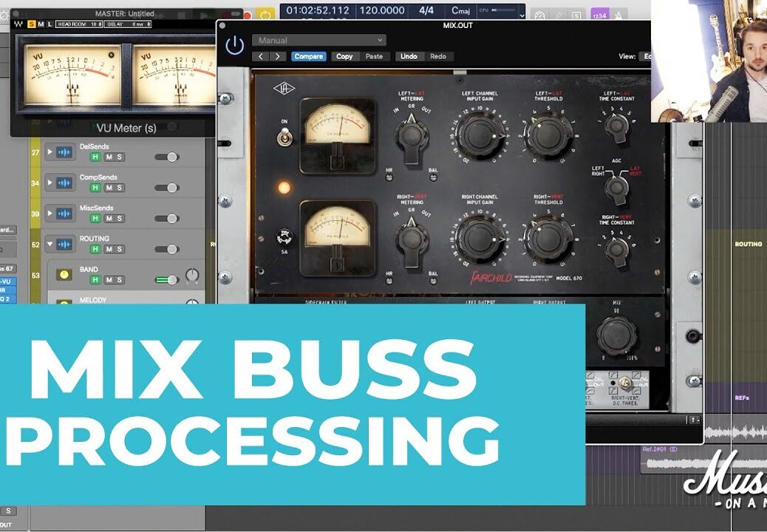Toggle the purple count-in button

600,16
